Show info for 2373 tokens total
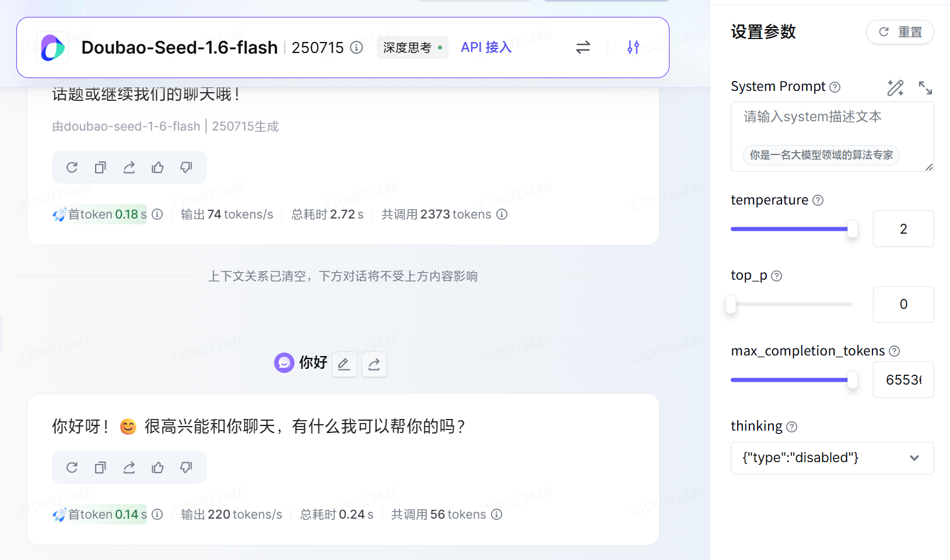The width and height of the screenshot is (950, 560). tap(502, 214)
